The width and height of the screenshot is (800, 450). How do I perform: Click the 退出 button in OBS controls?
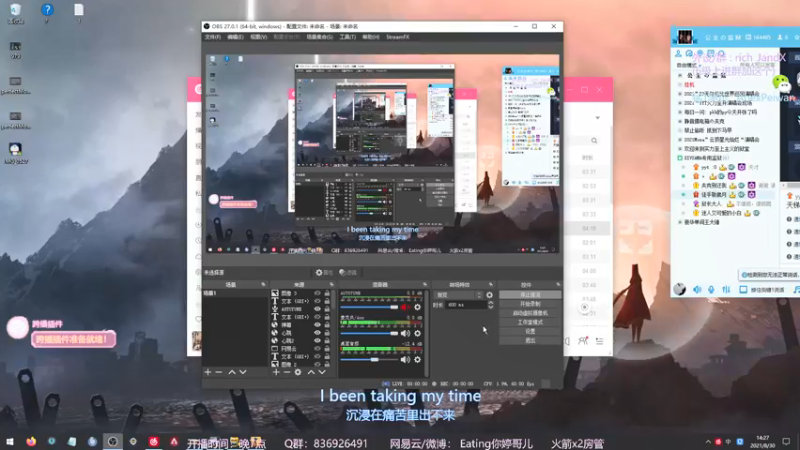tap(530, 340)
